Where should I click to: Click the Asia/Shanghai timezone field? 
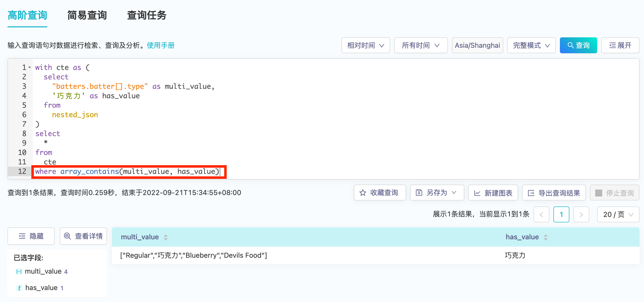point(477,45)
